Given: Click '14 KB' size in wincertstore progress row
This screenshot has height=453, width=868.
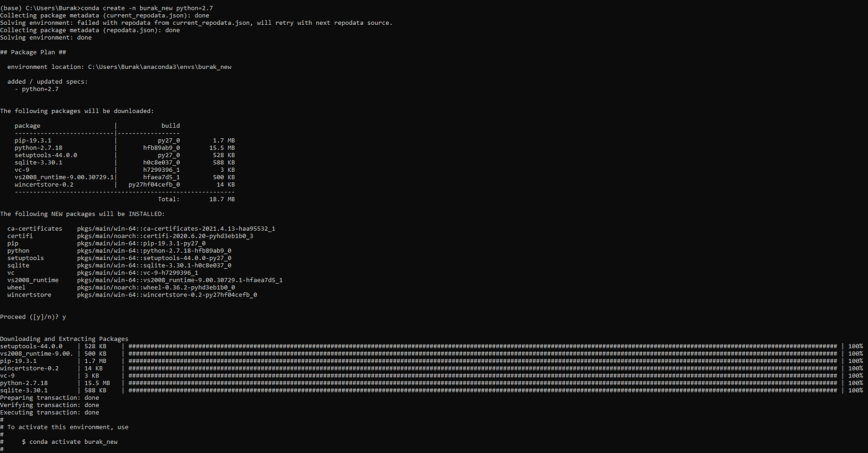Looking at the screenshot, I should click(x=94, y=369).
